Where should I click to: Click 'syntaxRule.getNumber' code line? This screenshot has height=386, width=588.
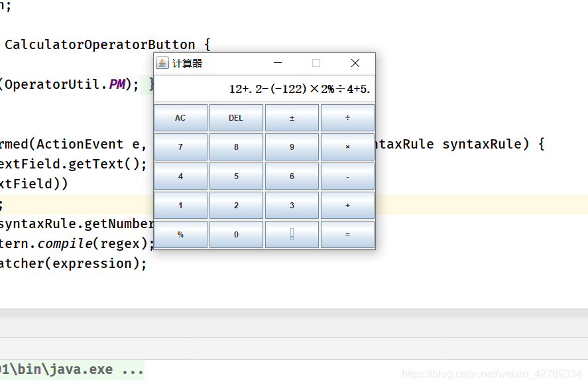(x=76, y=224)
